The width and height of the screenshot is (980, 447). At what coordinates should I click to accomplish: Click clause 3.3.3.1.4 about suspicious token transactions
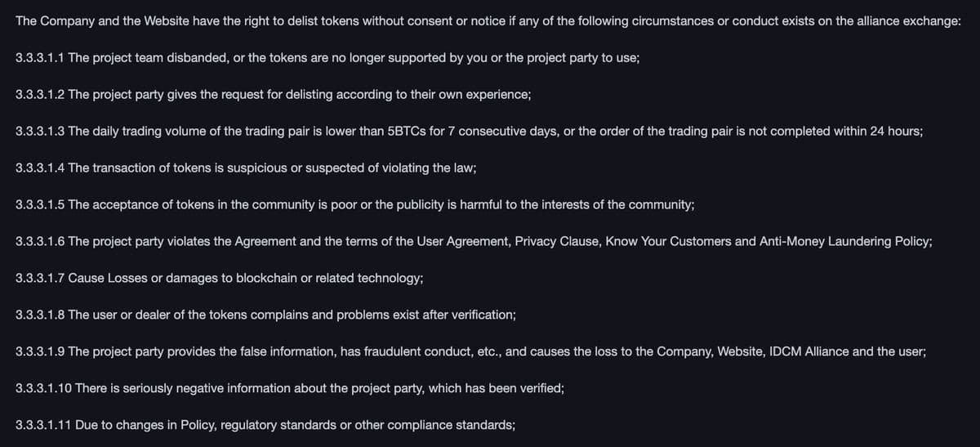click(246, 168)
